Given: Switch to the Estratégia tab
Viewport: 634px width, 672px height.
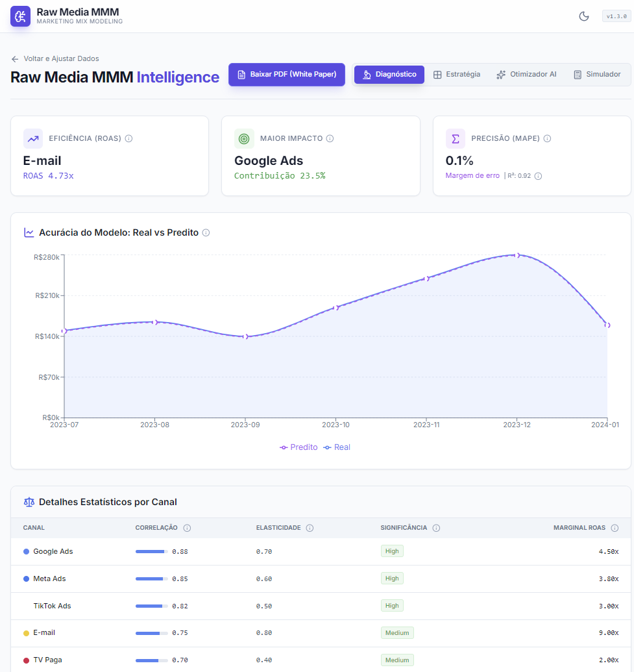Looking at the screenshot, I should click(457, 75).
